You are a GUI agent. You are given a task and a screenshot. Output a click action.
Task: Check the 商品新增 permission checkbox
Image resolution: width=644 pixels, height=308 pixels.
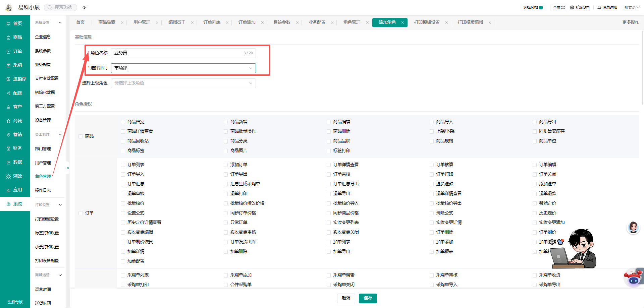click(226, 122)
